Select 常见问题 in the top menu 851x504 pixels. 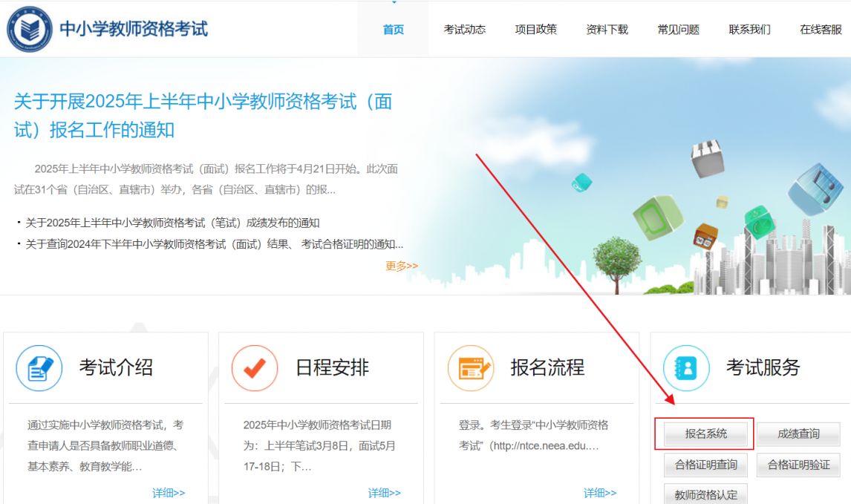point(679,29)
